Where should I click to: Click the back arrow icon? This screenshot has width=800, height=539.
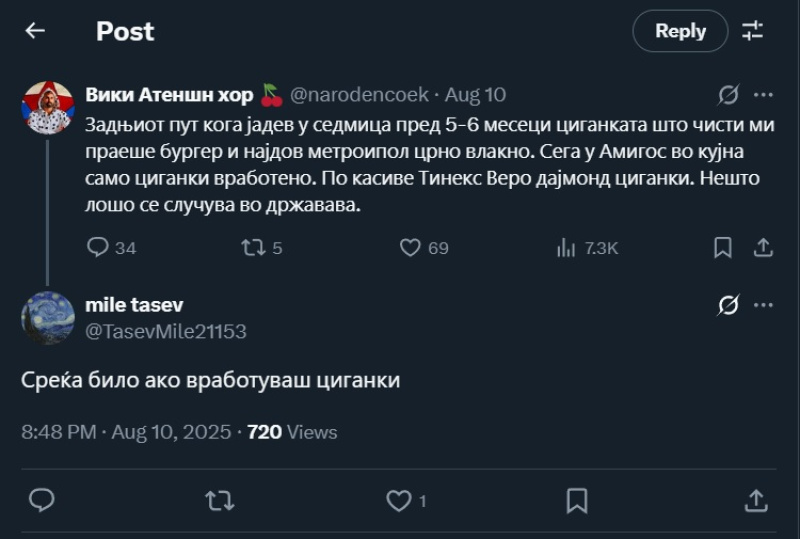pos(35,31)
